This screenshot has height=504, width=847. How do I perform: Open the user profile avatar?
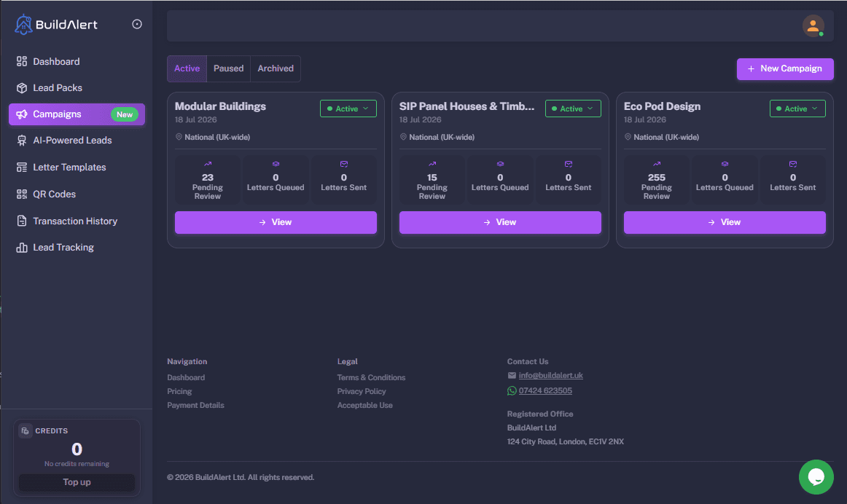(813, 26)
